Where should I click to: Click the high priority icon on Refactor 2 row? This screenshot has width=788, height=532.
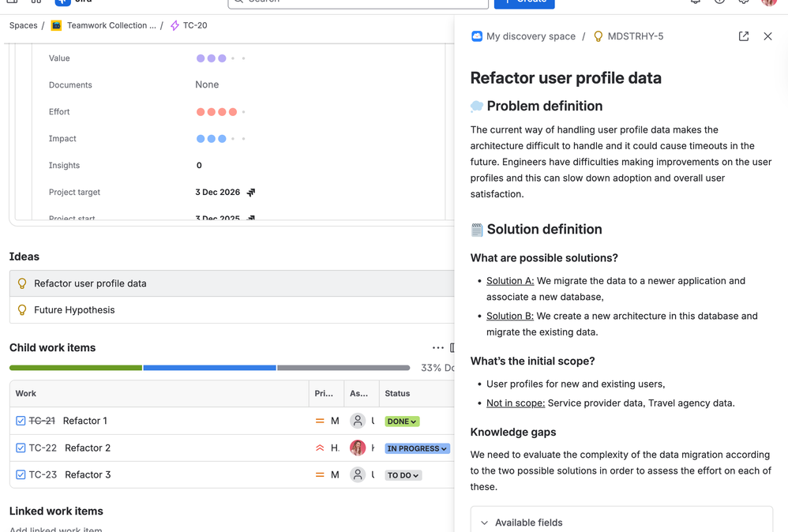click(320, 448)
